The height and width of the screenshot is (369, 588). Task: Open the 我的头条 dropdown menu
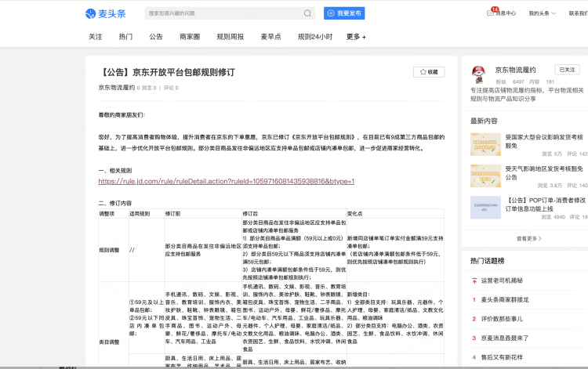click(541, 13)
